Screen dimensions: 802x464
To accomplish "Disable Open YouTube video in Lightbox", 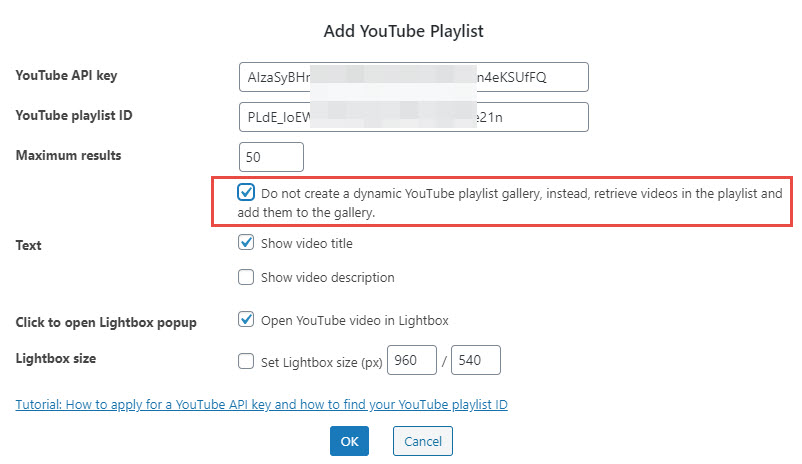I will click(246, 320).
